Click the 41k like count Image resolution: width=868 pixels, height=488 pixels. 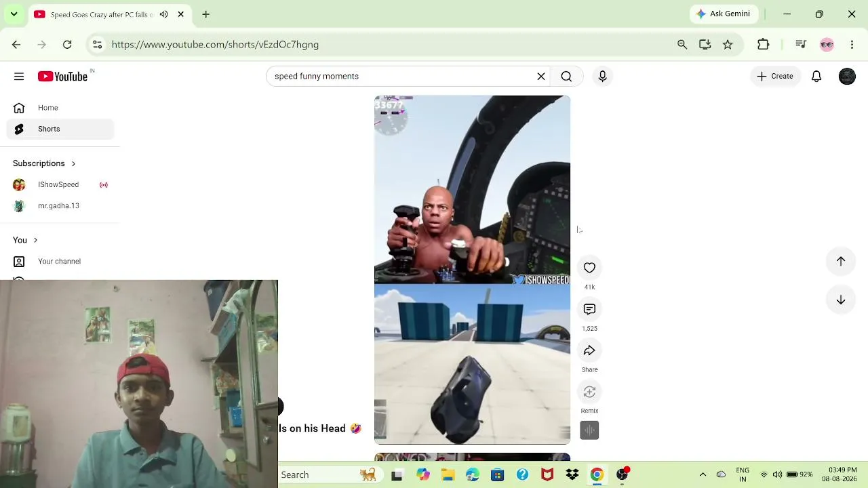589,287
